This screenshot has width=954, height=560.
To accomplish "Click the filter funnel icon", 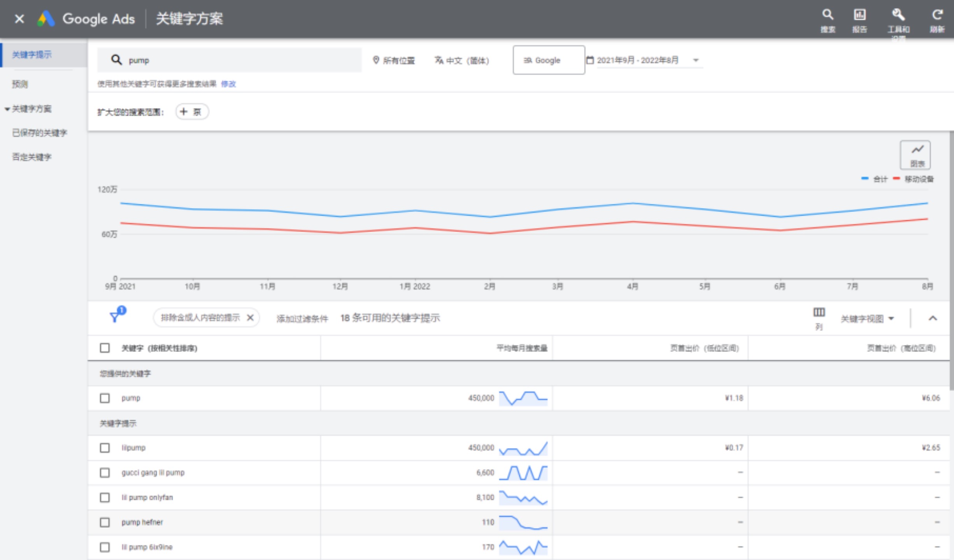I will pyautogui.click(x=115, y=317).
